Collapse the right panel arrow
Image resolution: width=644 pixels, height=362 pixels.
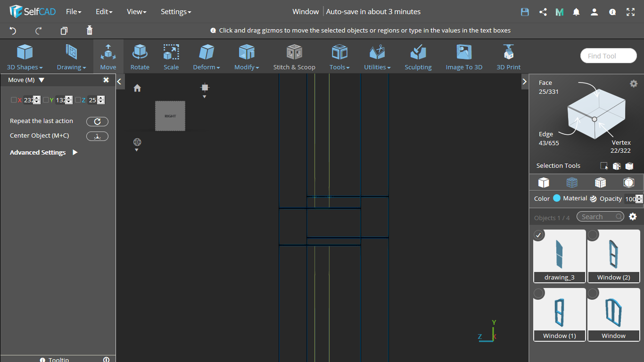point(525,82)
